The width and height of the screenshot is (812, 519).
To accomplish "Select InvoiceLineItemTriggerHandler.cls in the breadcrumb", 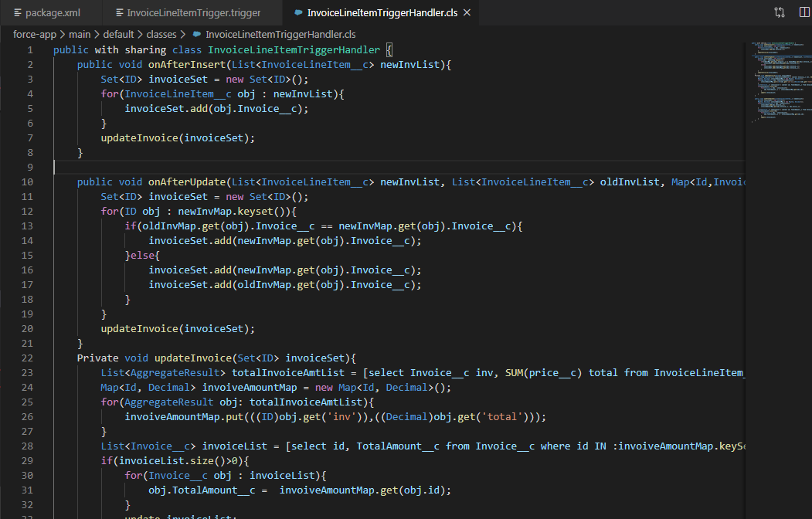I will coord(278,34).
